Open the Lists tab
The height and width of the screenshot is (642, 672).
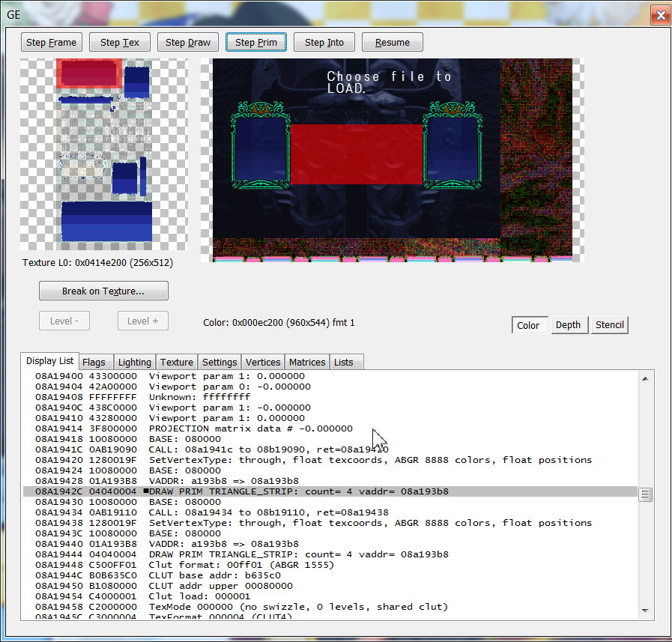(346, 362)
